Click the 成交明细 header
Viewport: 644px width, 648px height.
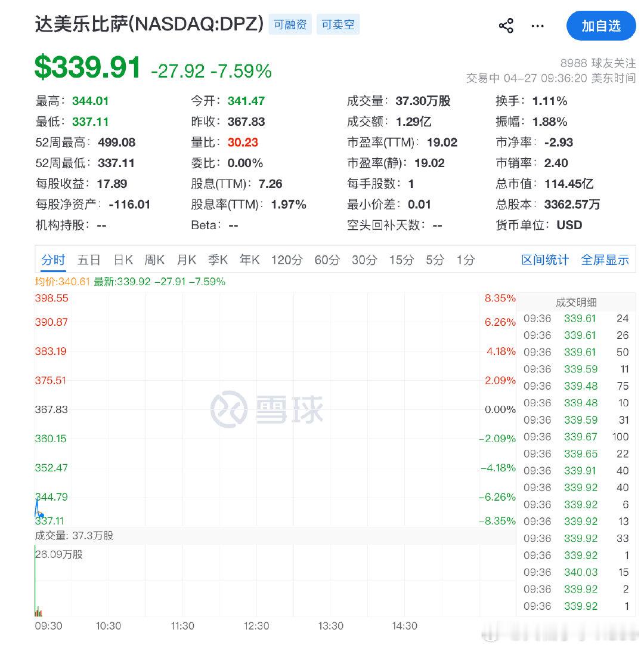point(576,303)
